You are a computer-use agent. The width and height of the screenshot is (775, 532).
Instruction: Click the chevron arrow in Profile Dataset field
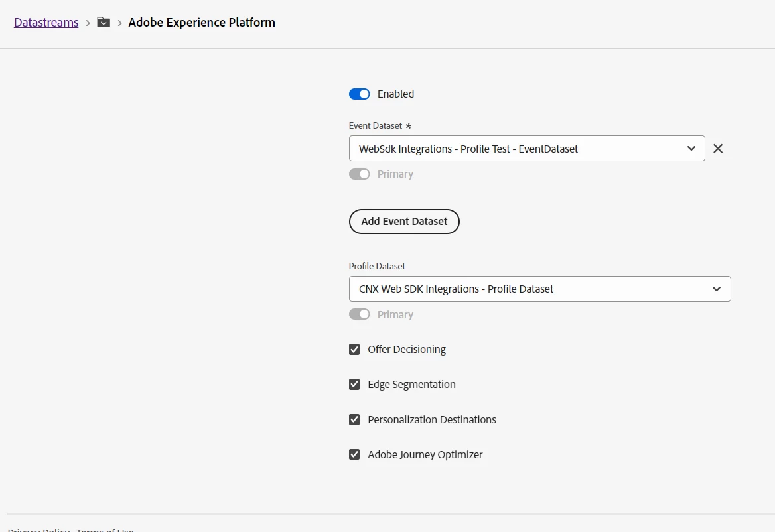click(717, 289)
